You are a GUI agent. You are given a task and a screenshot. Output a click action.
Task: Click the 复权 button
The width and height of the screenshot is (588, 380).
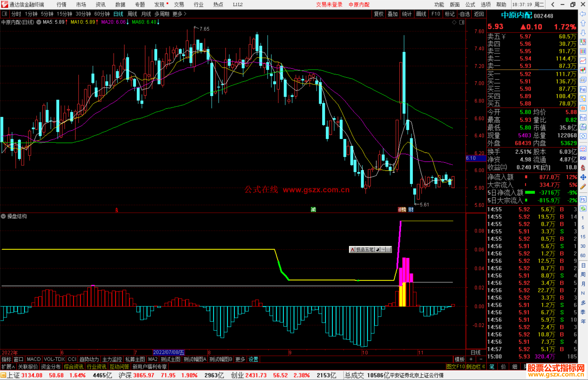point(378,14)
